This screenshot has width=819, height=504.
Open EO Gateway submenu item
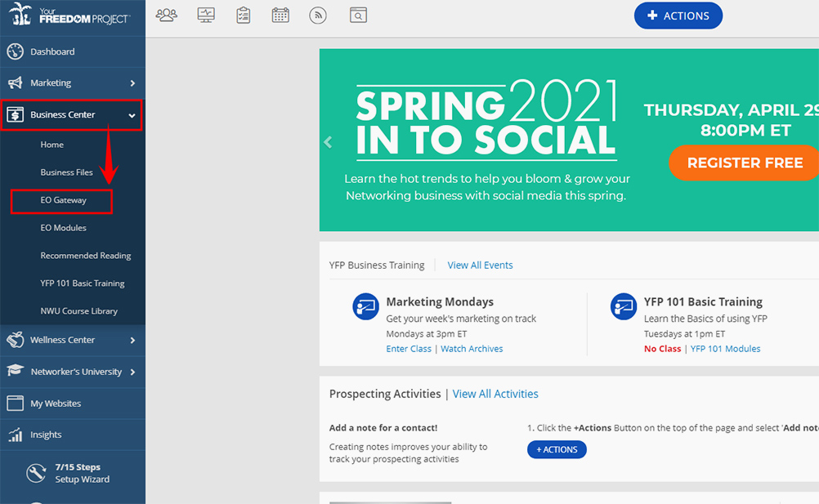pyautogui.click(x=63, y=200)
